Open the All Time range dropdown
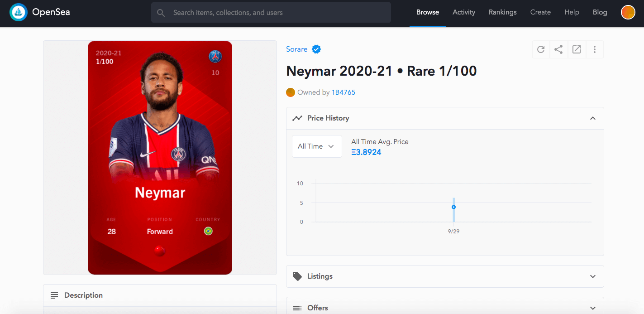Image resolution: width=644 pixels, height=314 pixels. pos(317,146)
